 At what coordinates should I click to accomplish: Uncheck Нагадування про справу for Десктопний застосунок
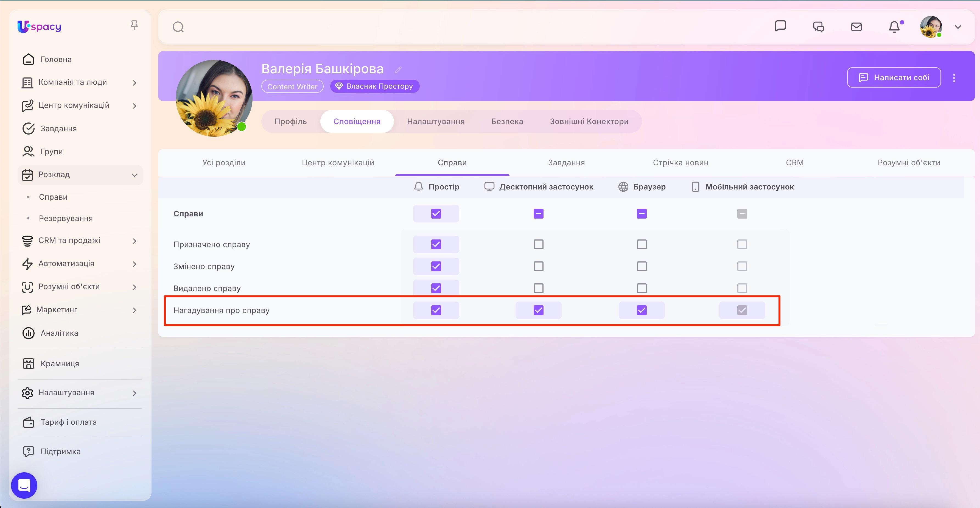tap(538, 310)
